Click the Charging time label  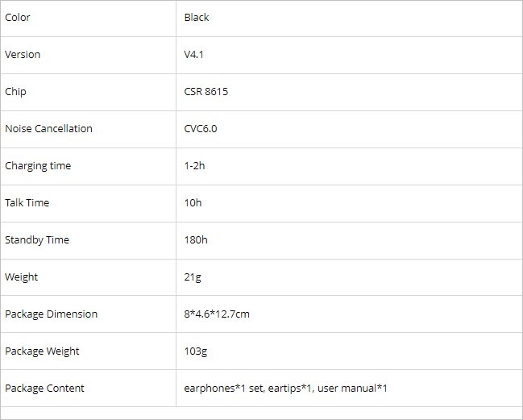click(x=38, y=166)
